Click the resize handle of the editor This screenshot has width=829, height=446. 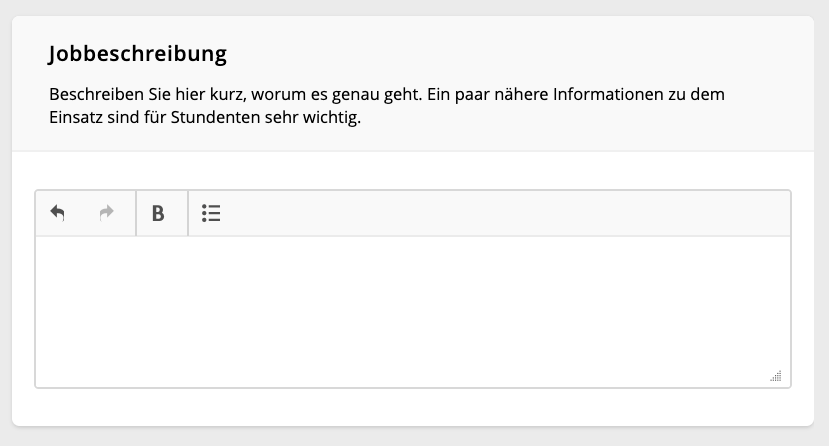point(776,376)
